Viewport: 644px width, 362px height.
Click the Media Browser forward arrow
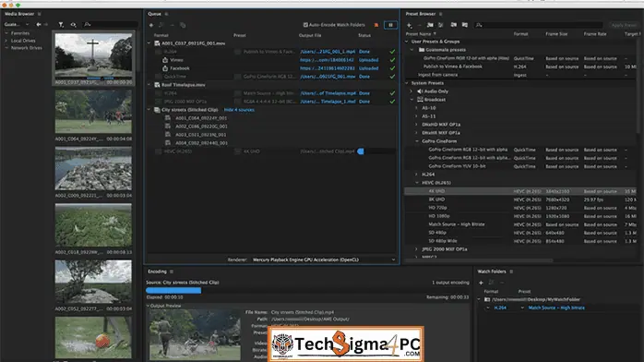pos(45,25)
